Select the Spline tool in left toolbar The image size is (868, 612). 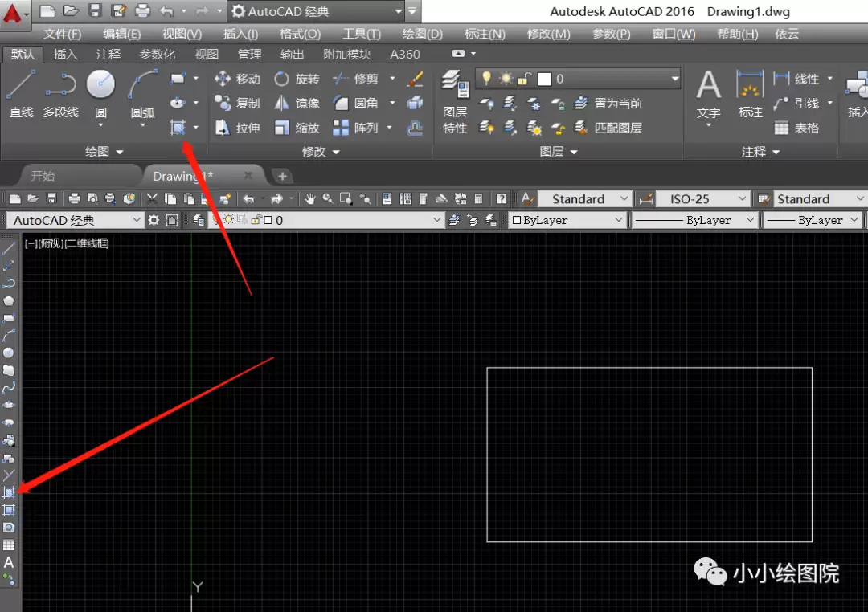point(9,388)
